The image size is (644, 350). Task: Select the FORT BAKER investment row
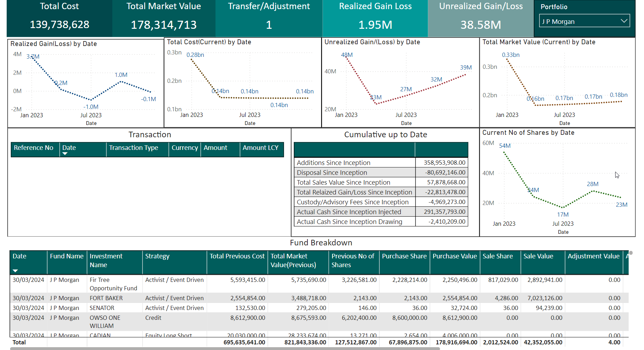click(106, 298)
